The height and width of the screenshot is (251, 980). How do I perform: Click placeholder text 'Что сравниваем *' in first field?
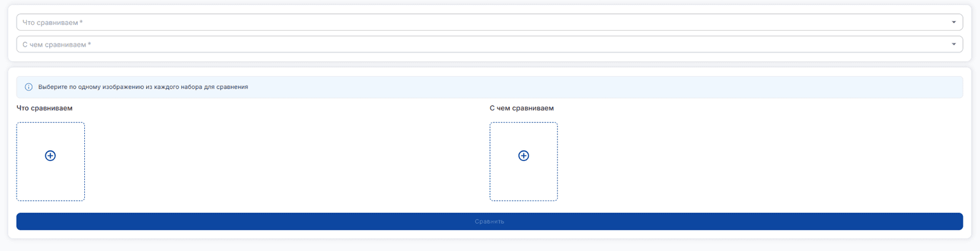click(53, 22)
